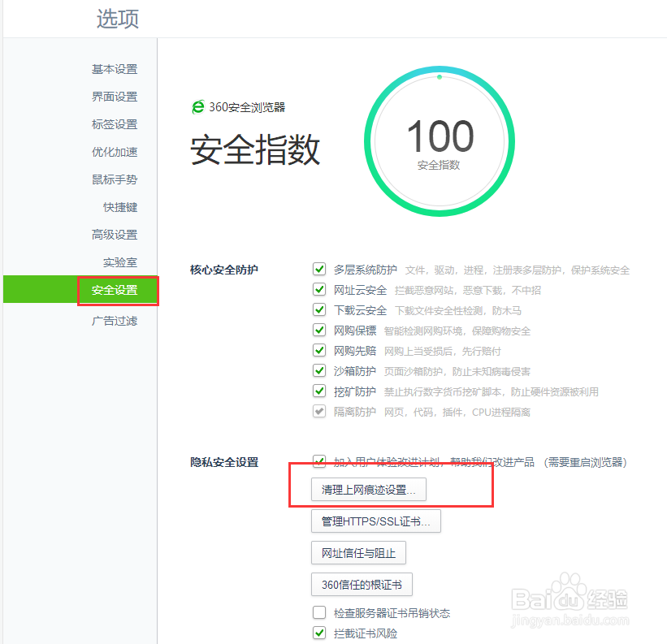This screenshot has width=667, height=644.
Task: Click 清理上网痕迹设置 button
Action: pos(368,490)
